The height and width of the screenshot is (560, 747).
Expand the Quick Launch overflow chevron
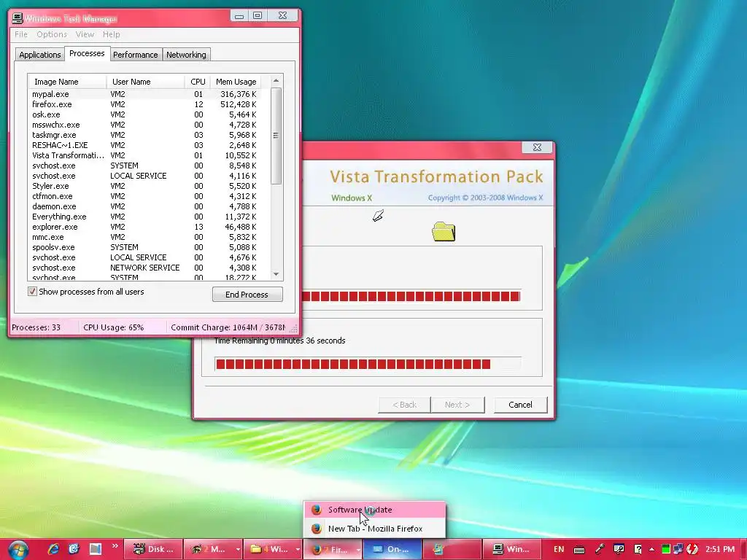coord(115,545)
